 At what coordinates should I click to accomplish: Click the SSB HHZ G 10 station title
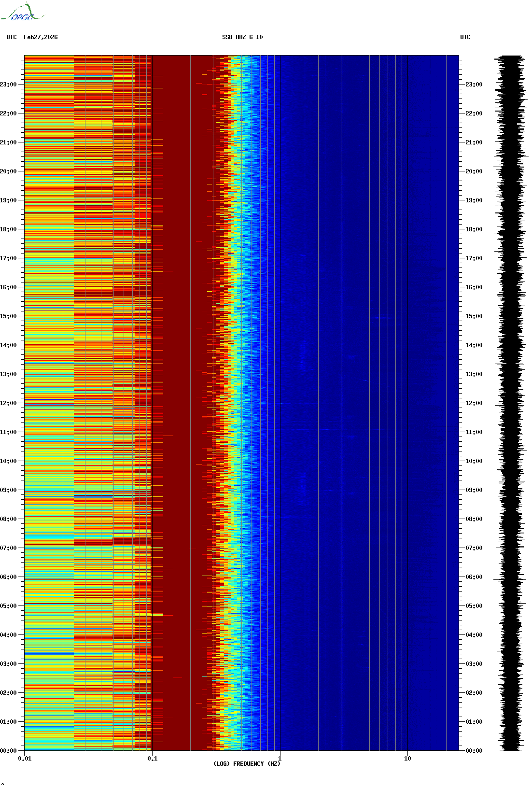[x=242, y=37]
